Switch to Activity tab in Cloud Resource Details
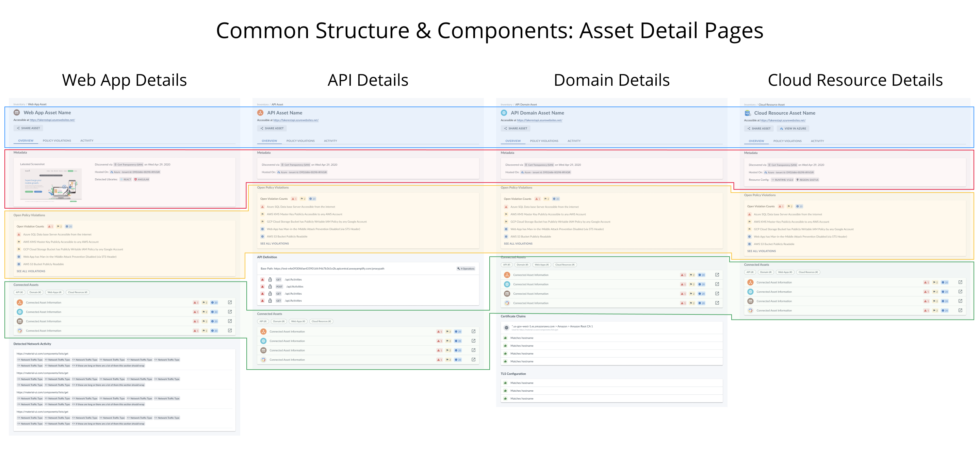The image size is (980, 456). [817, 141]
